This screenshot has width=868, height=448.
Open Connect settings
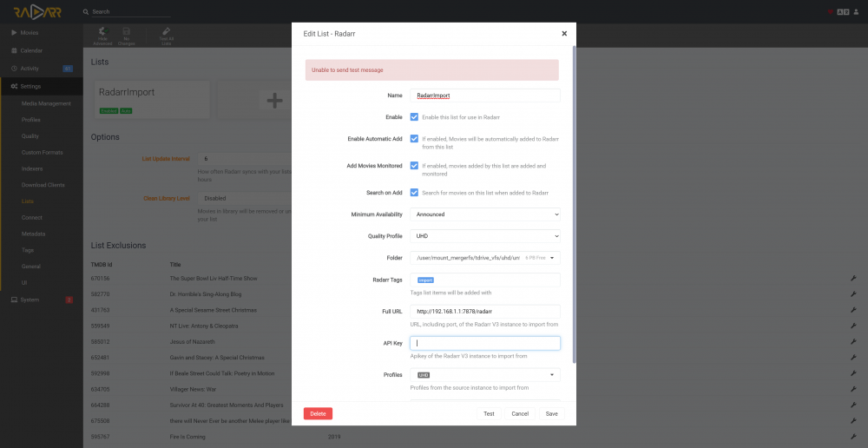32,218
